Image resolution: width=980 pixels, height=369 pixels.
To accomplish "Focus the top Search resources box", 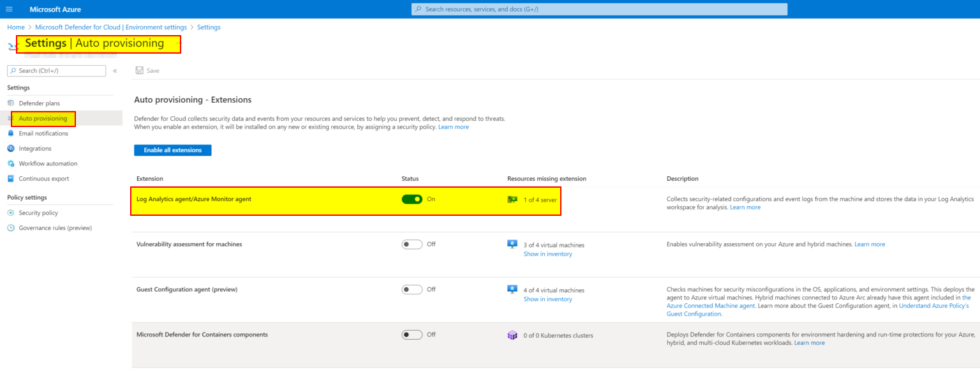I will click(x=599, y=9).
